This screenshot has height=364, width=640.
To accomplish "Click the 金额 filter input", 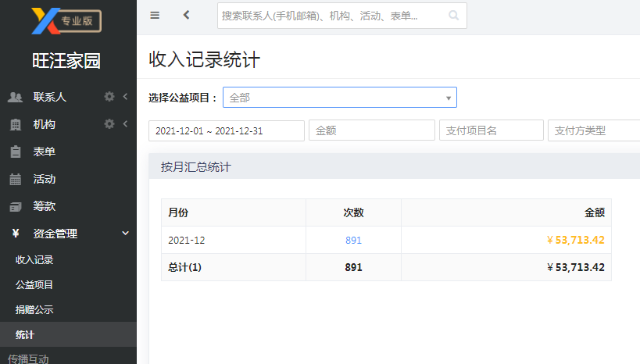I will 372,130.
